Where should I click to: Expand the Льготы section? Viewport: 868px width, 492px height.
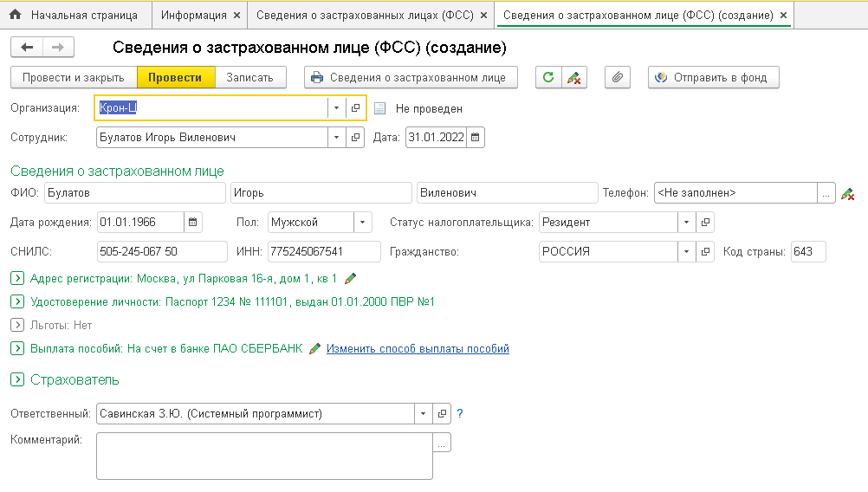tap(17, 326)
